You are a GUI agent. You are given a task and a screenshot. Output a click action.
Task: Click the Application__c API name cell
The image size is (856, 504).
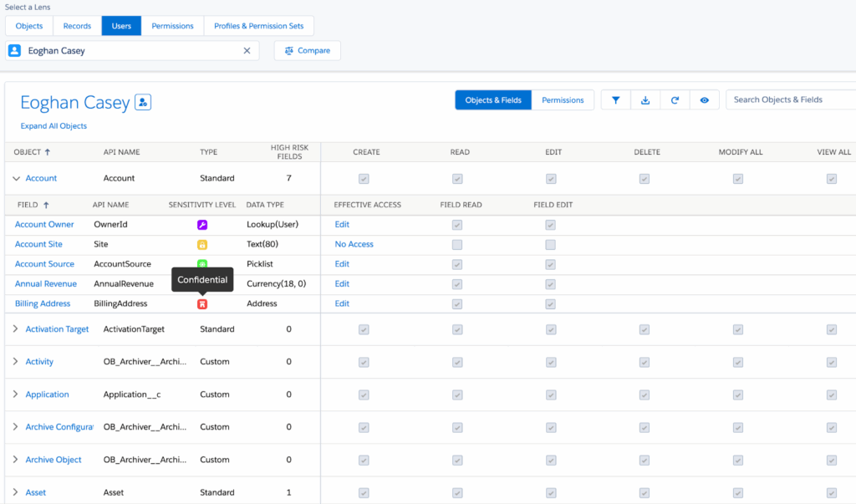click(x=132, y=395)
